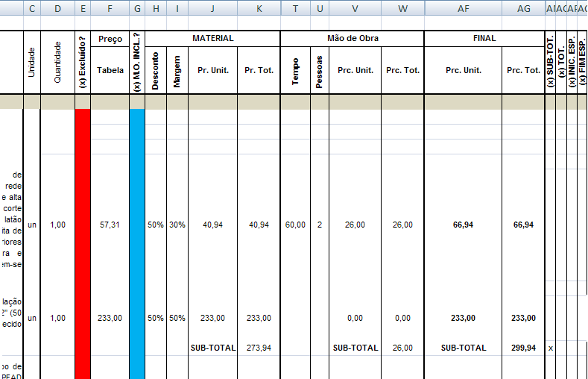588x379 pixels.
Task: Select column V header
Action: [355, 8]
